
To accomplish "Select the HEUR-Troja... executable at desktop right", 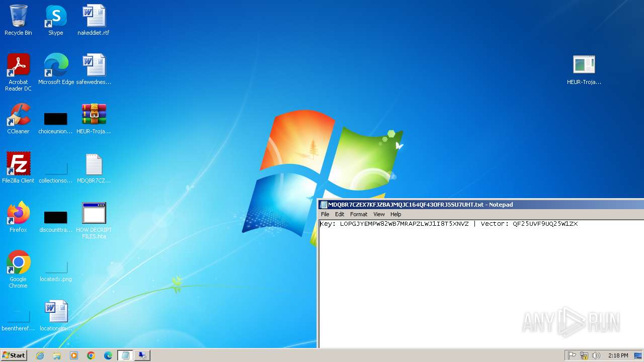I will (x=584, y=69).
